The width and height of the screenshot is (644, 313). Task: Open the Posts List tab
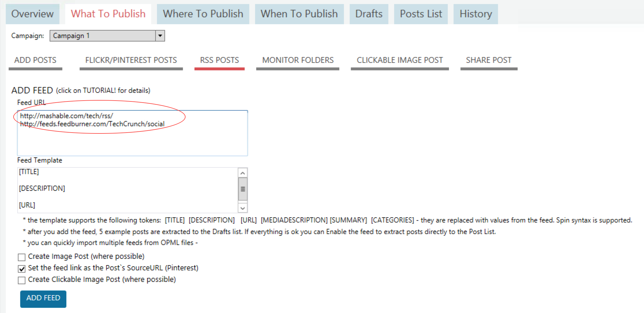[x=421, y=14]
